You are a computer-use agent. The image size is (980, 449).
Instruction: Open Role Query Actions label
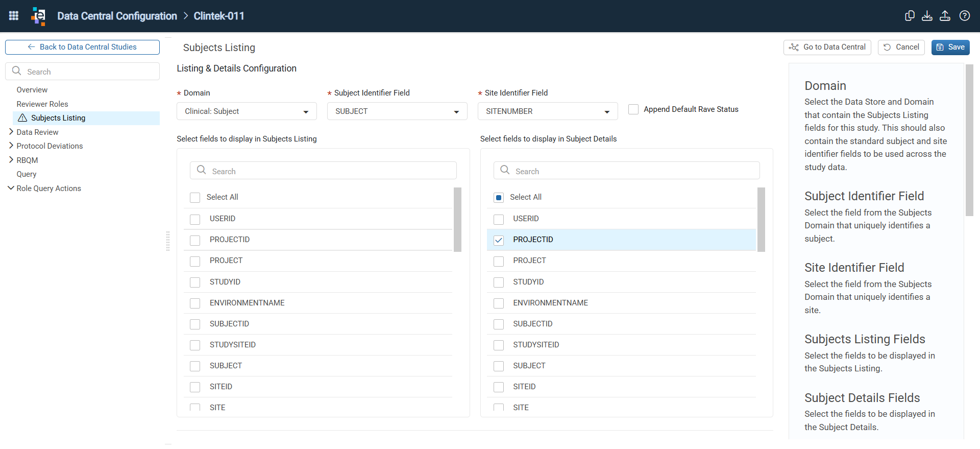tap(48, 188)
